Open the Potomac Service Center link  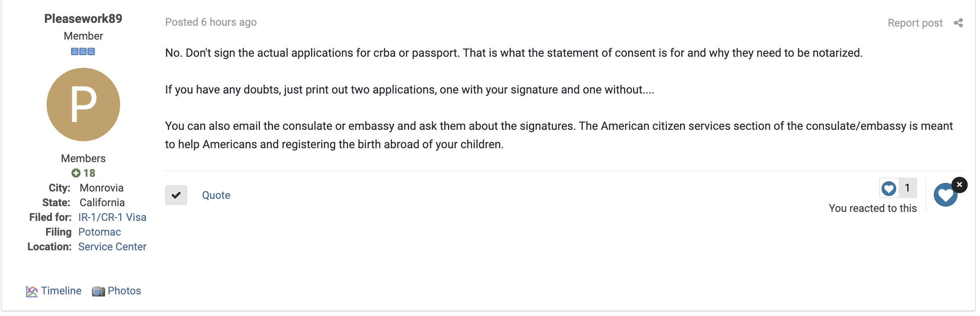coord(112,239)
